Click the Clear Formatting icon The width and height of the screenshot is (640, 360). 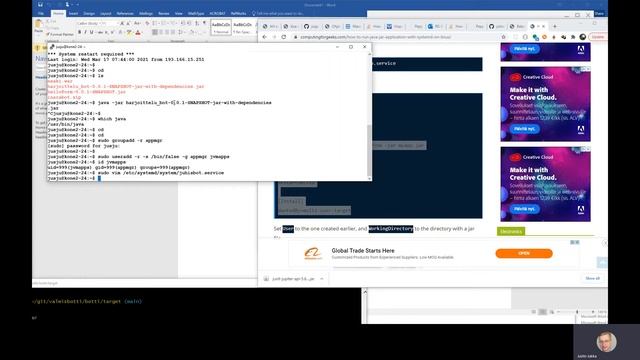coord(147,23)
